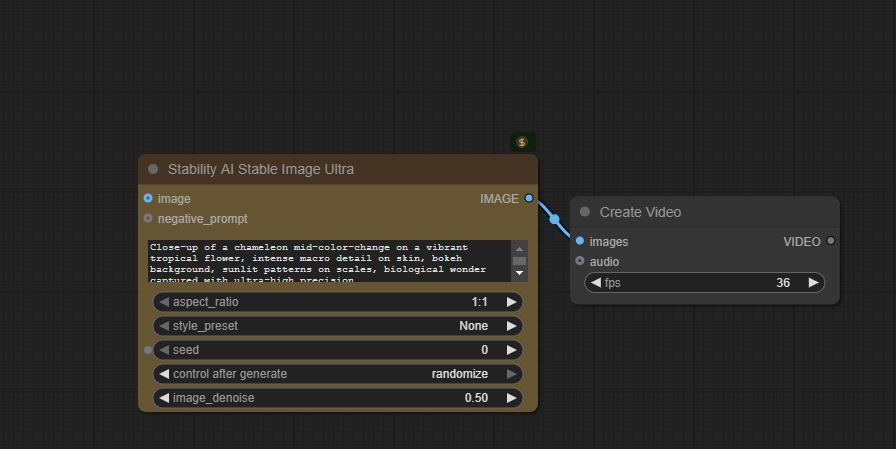The width and height of the screenshot is (896, 449).
Task: Increase fps value with right arrow
Action: (814, 283)
